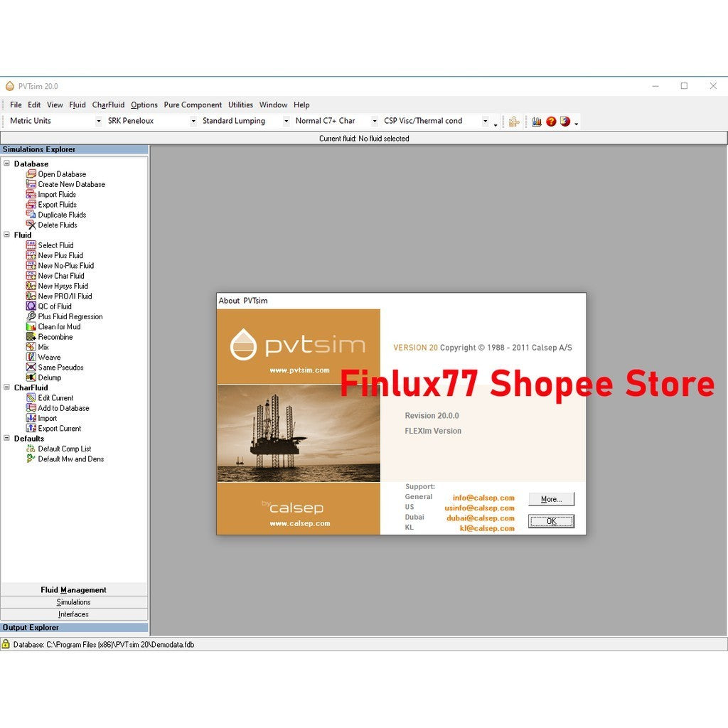Open the QC of Fluid tool
This screenshot has width=728, height=728.
click(x=31, y=306)
